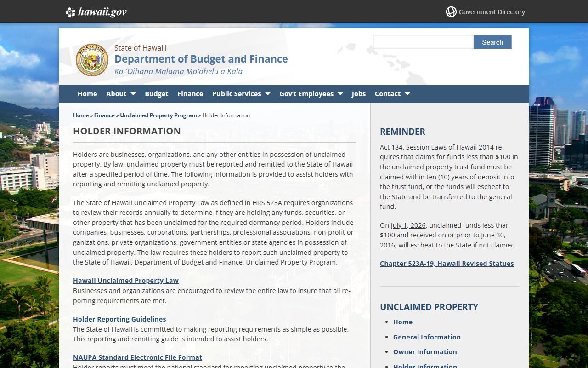Focus the site search input field
The height and width of the screenshot is (368, 588).
pyautogui.click(x=423, y=42)
